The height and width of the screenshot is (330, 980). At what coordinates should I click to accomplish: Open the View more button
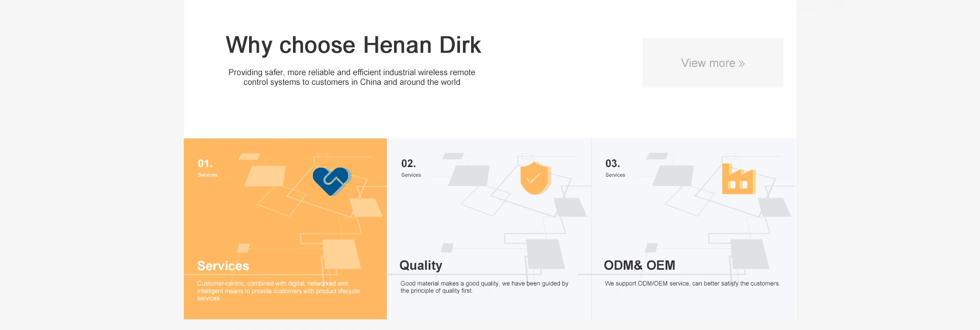(x=713, y=63)
